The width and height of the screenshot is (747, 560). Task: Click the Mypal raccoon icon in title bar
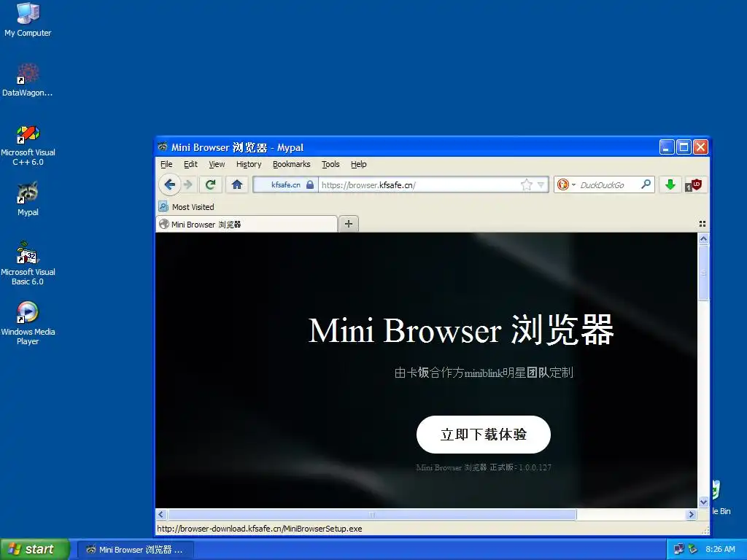pyautogui.click(x=163, y=147)
